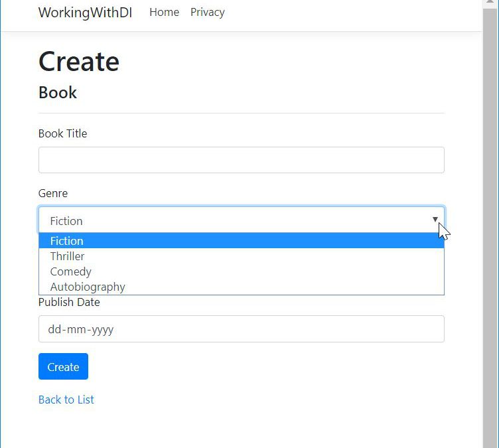Click the WorkingWithDI brand link

point(85,13)
